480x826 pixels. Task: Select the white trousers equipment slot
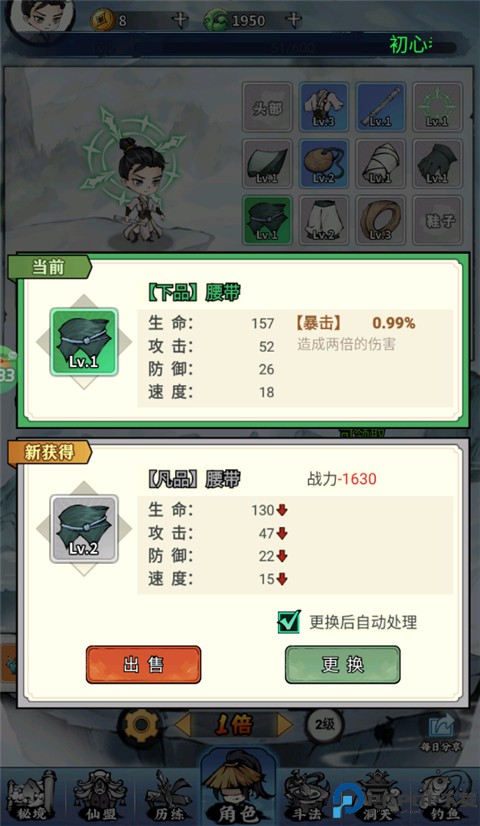pos(324,220)
